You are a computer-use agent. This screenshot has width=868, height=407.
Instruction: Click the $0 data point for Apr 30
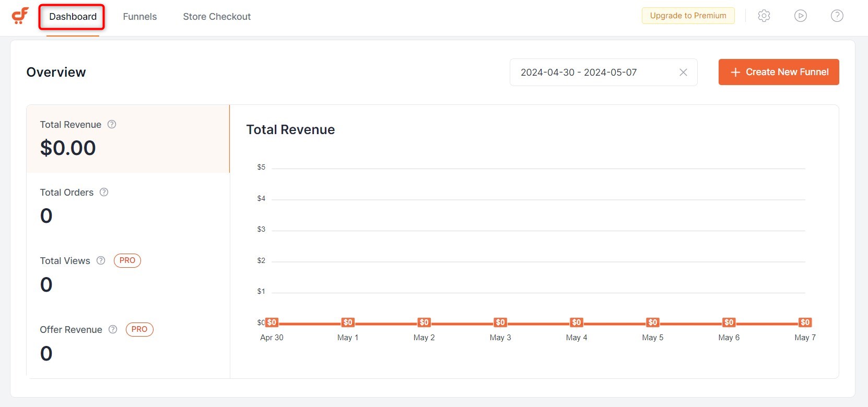[272, 322]
